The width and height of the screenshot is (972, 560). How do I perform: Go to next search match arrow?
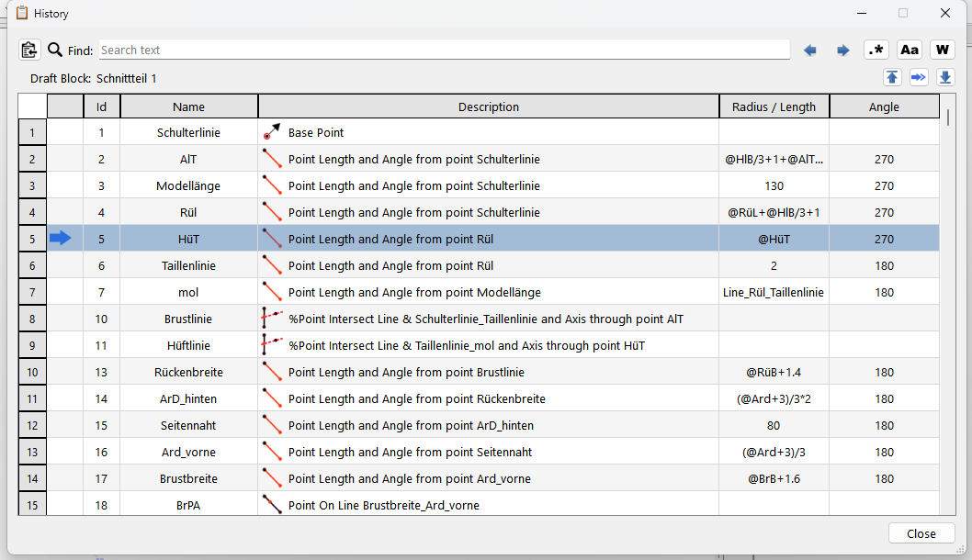coord(842,50)
